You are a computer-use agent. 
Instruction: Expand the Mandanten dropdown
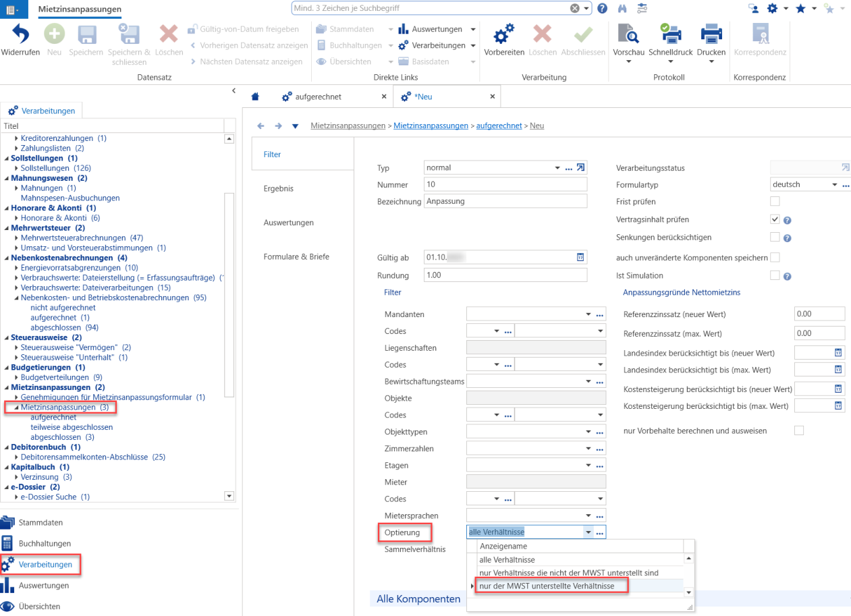(x=589, y=314)
